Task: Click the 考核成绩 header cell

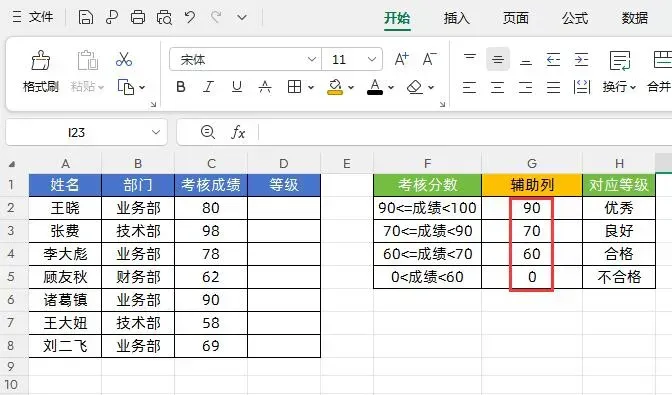Action: [x=211, y=185]
